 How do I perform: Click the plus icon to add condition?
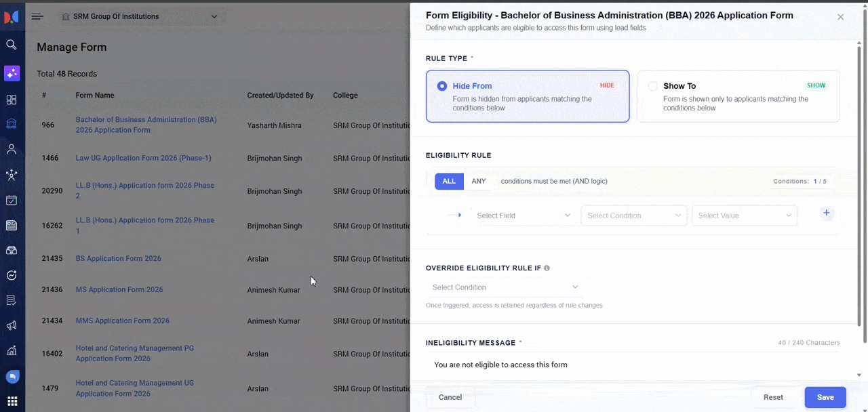click(x=826, y=213)
